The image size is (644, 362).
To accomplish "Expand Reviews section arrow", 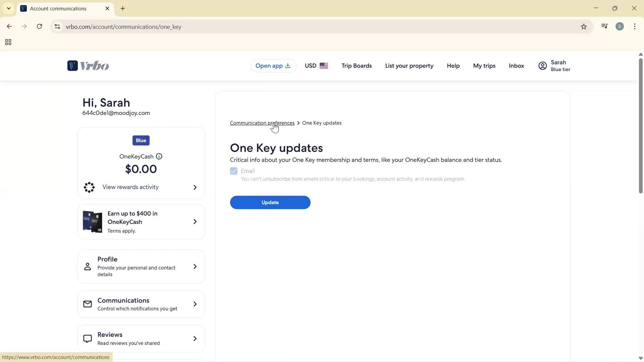I will [x=195, y=339].
